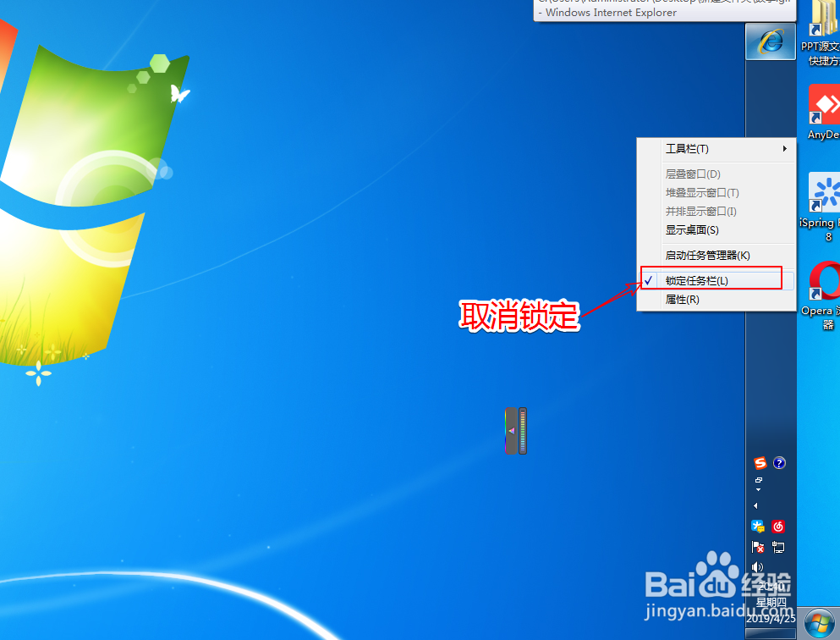Select the Opera browser desktop shortcut

(x=823, y=295)
